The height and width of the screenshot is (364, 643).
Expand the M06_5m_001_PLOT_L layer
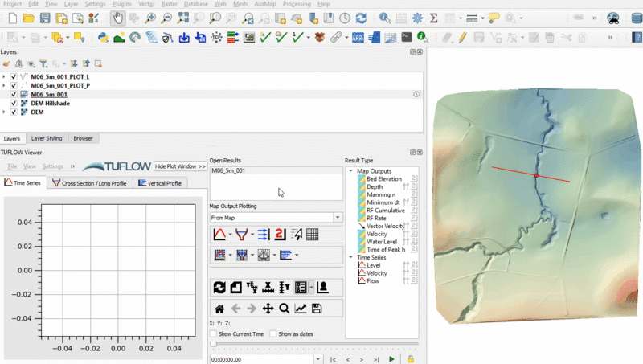pos(4,76)
